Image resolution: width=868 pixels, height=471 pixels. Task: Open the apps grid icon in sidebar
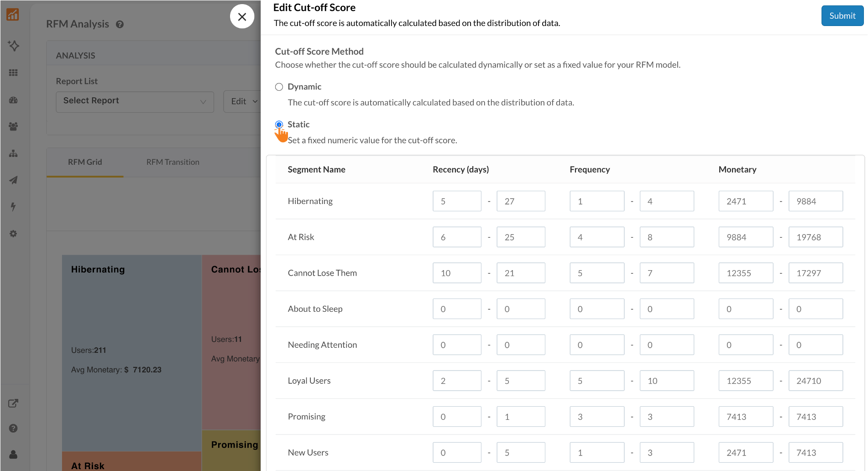point(14,72)
